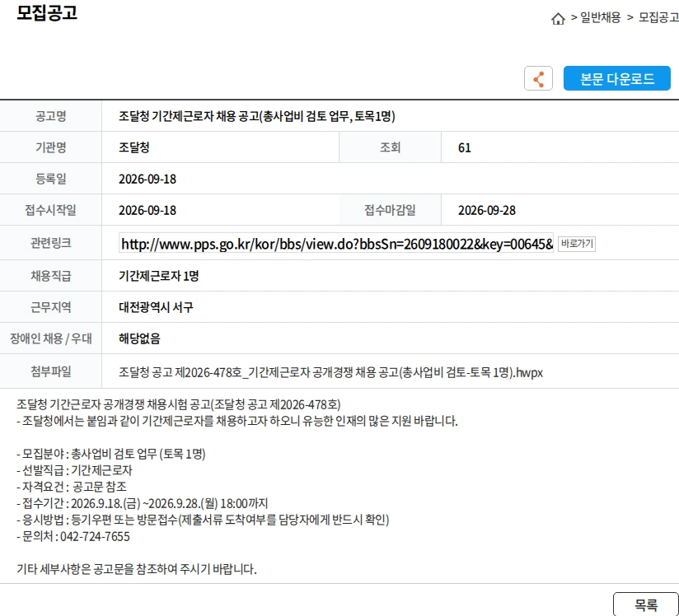
Task: Open 모집공고 in the breadcrumb
Action: [x=658, y=18]
